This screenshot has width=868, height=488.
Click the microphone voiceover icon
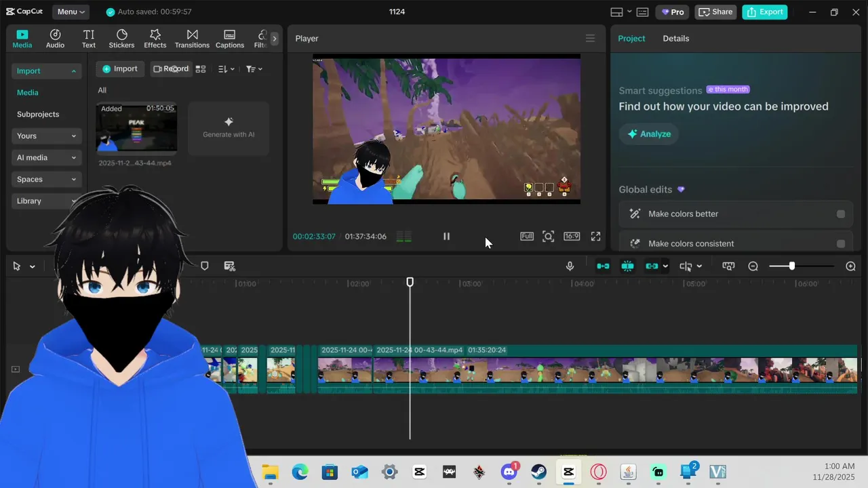point(570,266)
